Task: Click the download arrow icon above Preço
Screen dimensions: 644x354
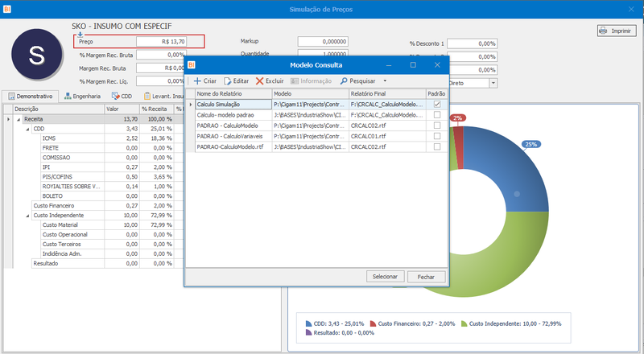Action: coord(80,35)
